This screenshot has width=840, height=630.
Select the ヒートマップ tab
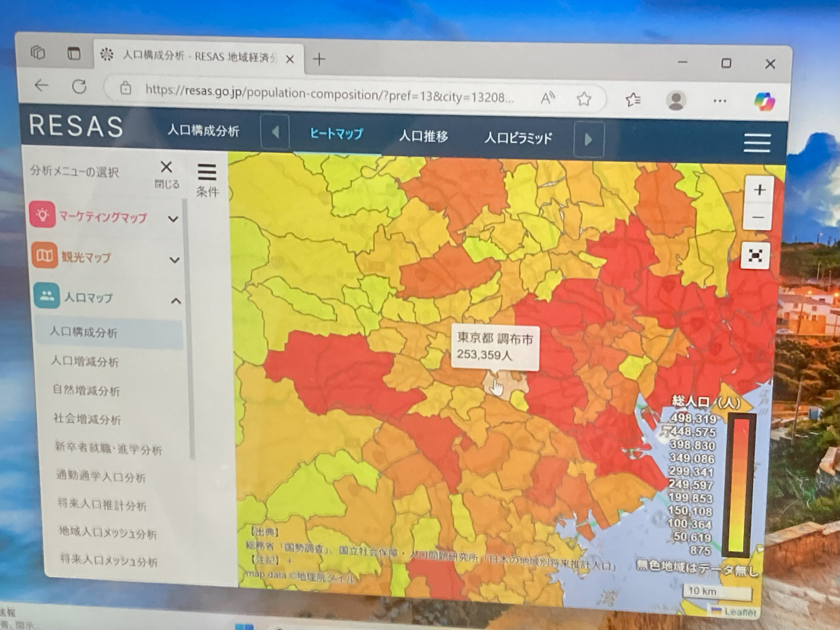[x=336, y=133]
